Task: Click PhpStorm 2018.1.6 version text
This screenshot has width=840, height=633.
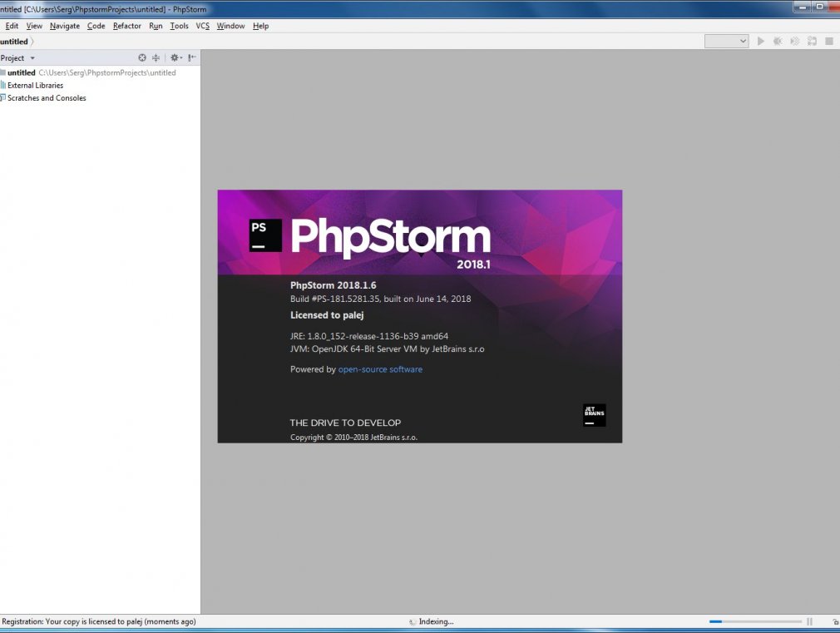Action: 334,285
